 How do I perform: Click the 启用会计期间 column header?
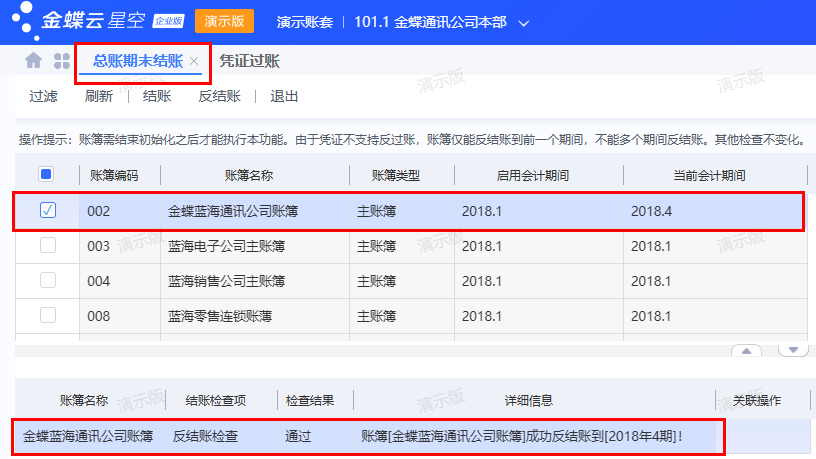(532, 175)
